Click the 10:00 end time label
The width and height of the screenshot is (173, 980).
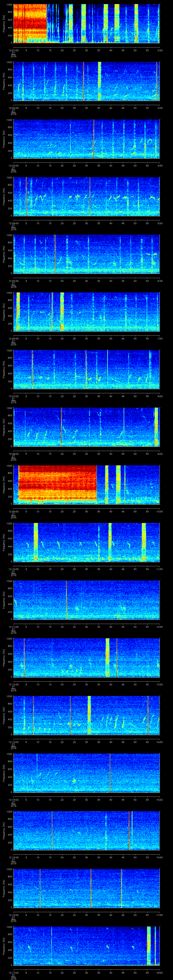tap(159, 511)
